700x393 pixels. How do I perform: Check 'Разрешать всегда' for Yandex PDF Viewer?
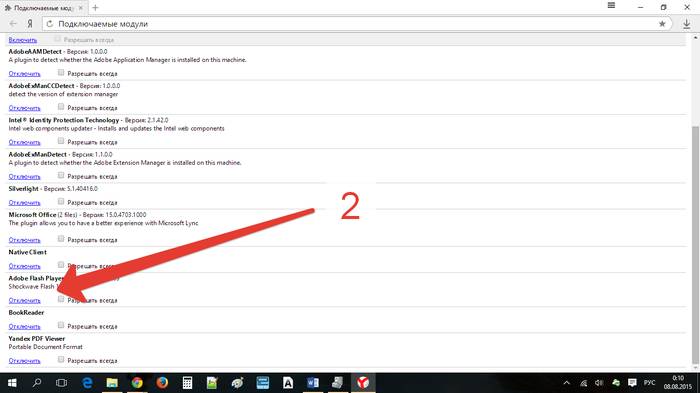61,360
